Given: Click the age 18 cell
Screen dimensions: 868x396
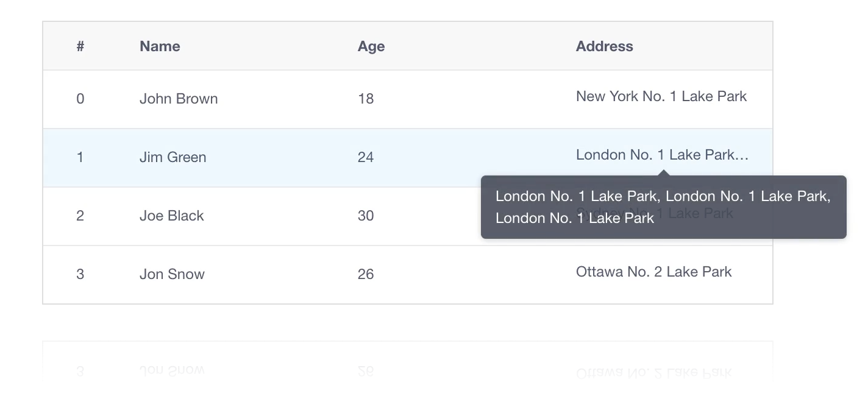Looking at the screenshot, I should point(366,99).
